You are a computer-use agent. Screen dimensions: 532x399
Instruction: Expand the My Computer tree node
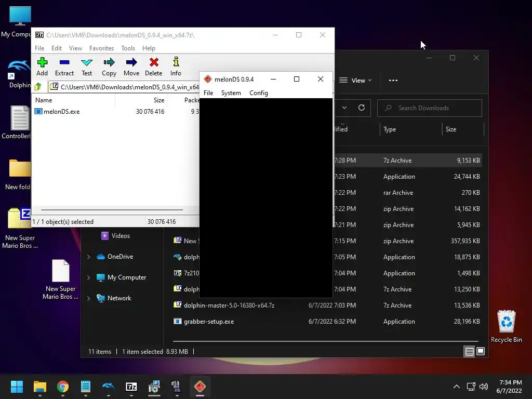tap(88, 277)
